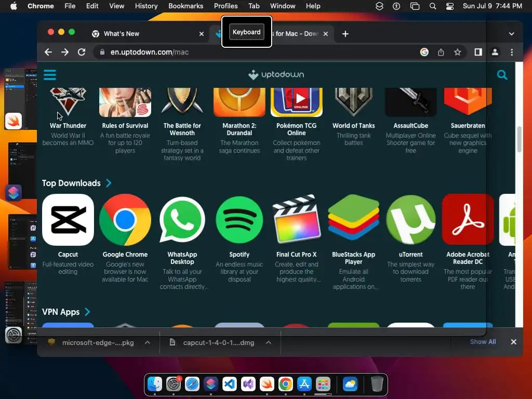Open Finder from the Dock

click(x=155, y=384)
